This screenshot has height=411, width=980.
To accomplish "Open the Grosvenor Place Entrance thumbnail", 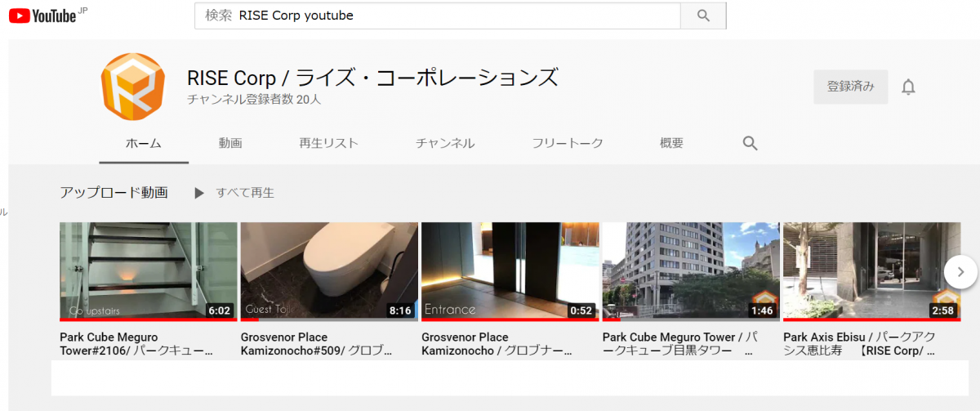I will pyautogui.click(x=510, y=271).
